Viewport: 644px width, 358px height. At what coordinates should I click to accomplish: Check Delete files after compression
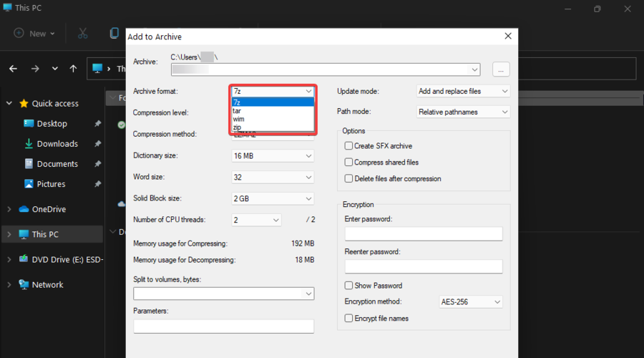coord(349,179)
